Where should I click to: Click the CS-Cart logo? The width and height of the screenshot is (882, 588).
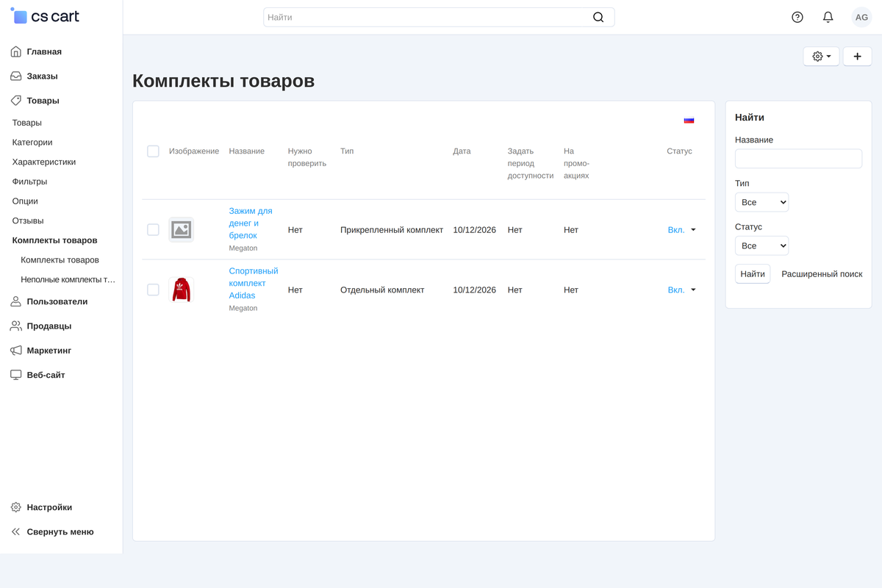[x=45, y=16]
